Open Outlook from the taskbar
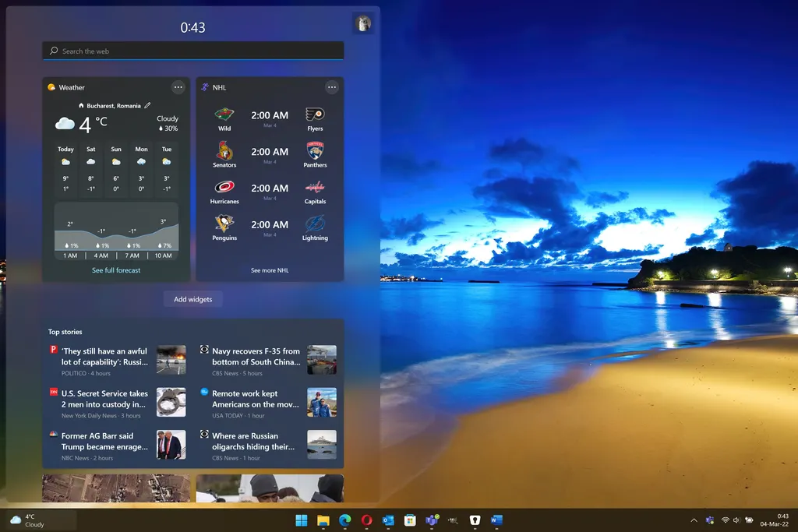The height and width of the screenshot is (532, 798). [x=388, y=520]
